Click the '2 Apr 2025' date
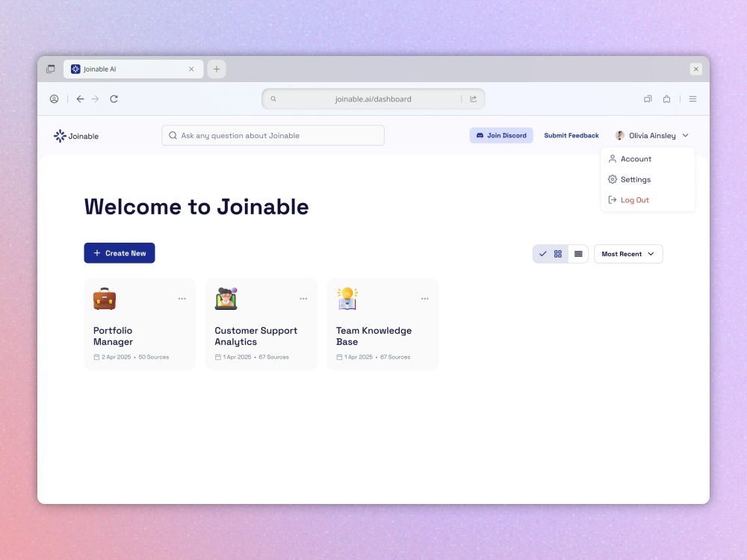Viewport: 747px width, 560px height. point(117,357)
